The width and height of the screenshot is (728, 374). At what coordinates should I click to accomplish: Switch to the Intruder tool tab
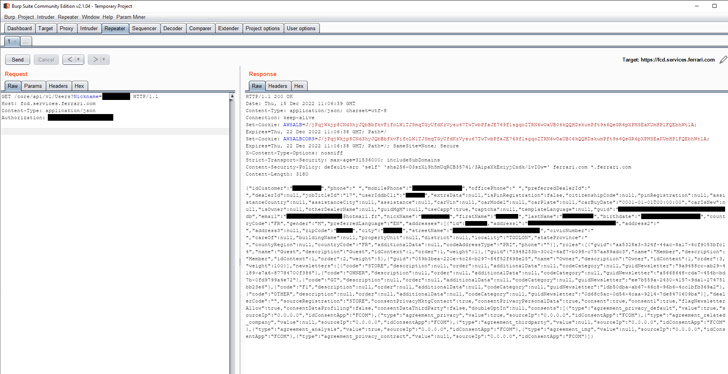click(89, 28)
